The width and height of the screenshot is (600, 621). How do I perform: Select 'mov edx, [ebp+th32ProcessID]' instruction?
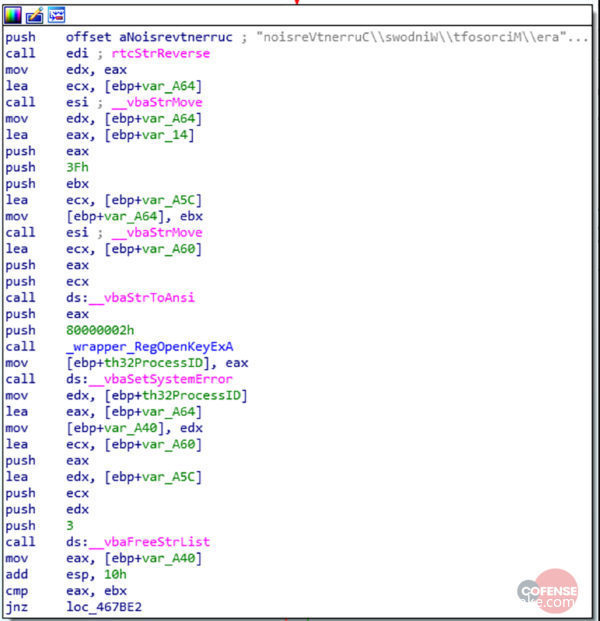point(126,395)
